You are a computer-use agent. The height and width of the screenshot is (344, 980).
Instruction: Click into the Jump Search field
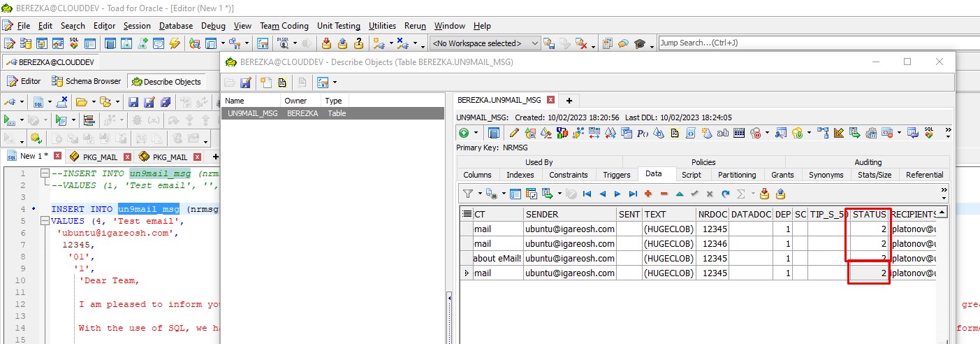[x=817, y=43]
